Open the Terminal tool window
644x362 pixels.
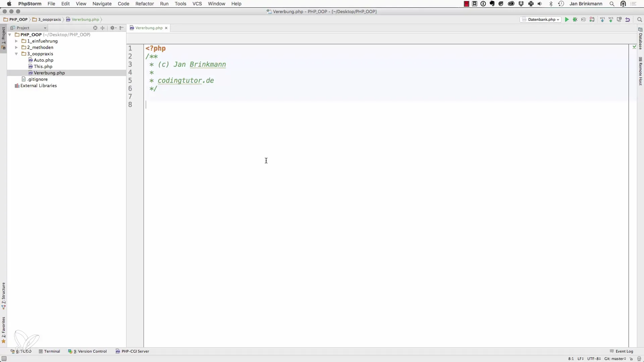click(49, 351)
